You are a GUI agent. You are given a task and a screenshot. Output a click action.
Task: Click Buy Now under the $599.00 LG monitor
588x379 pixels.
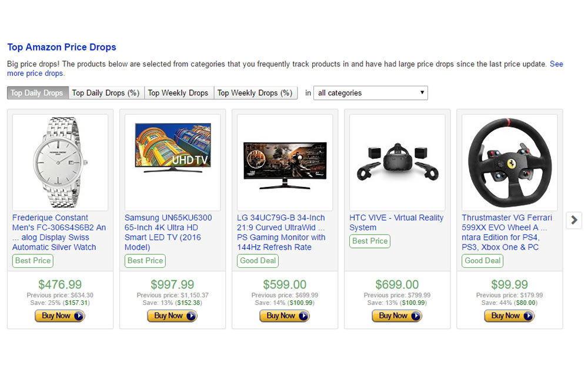point(285,316)
